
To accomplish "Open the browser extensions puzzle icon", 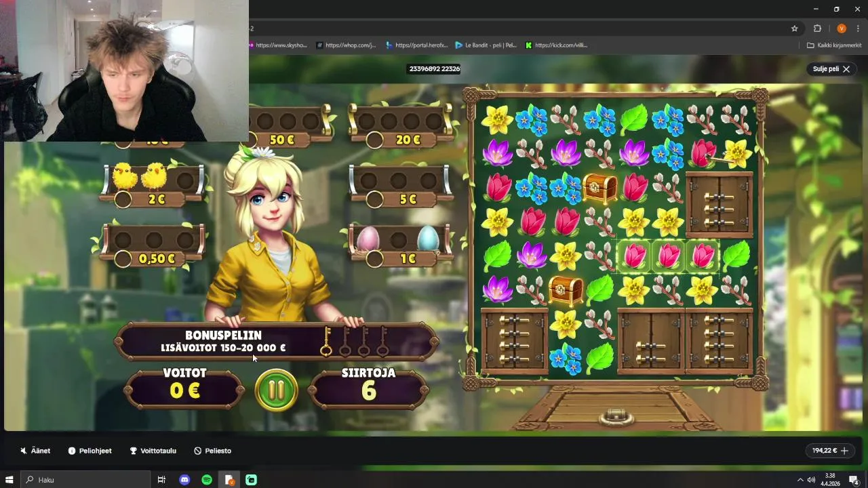I will [x=817, y=28].
